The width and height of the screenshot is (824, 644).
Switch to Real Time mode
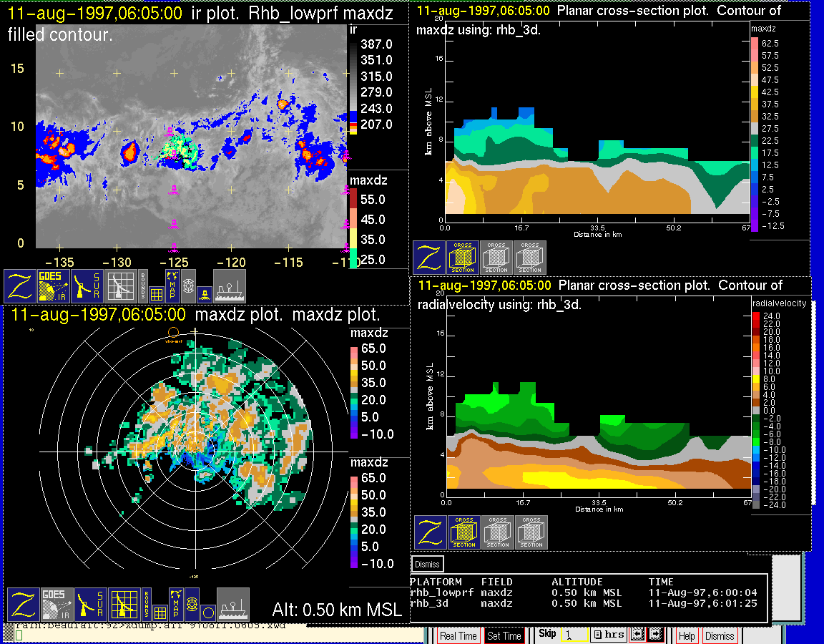(x=458, y=636)
